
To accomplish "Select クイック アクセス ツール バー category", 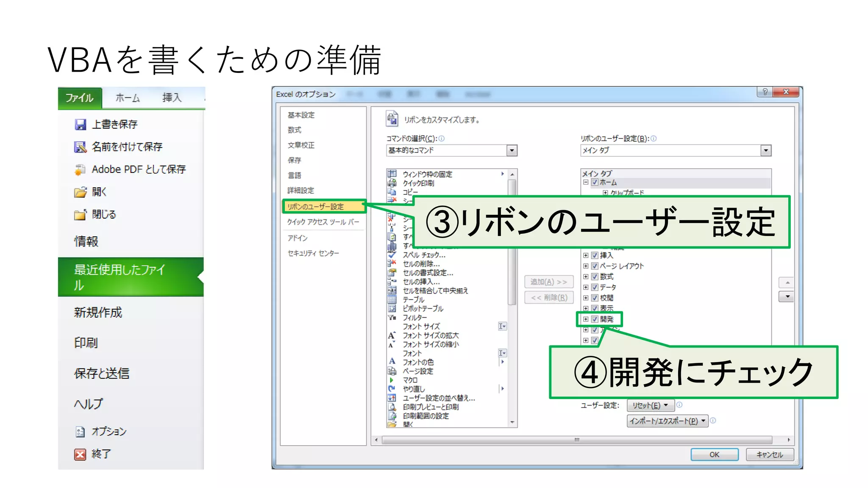I will click(x=323, y=222).
